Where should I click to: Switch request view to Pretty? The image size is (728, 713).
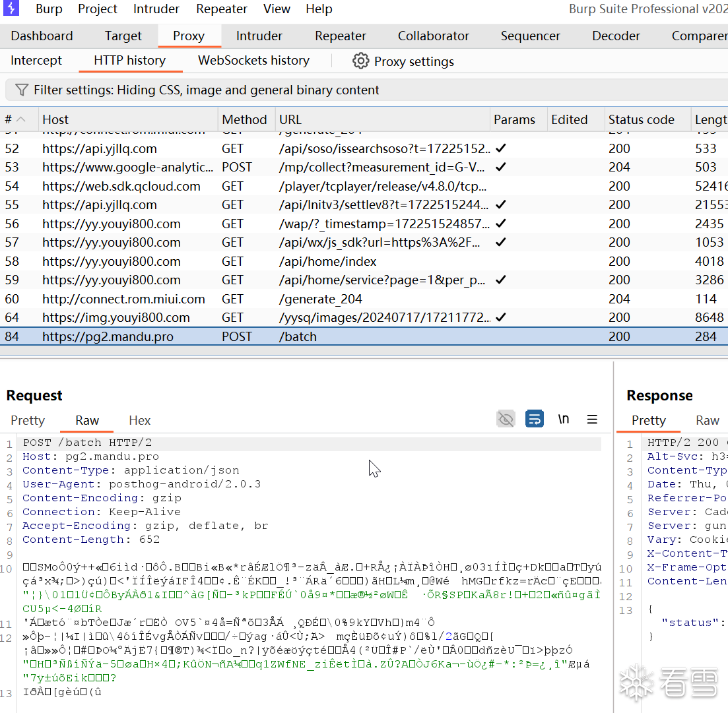(28, 420)
